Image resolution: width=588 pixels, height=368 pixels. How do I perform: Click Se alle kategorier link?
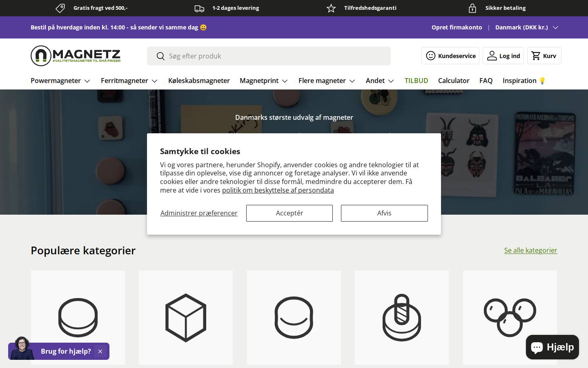(530, 250)
